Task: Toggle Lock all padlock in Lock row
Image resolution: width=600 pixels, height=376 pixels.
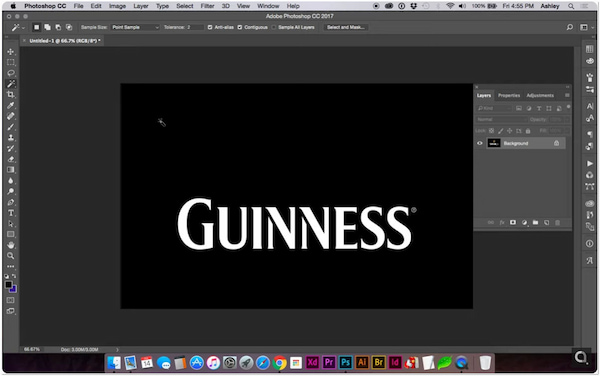Action: 528,131
